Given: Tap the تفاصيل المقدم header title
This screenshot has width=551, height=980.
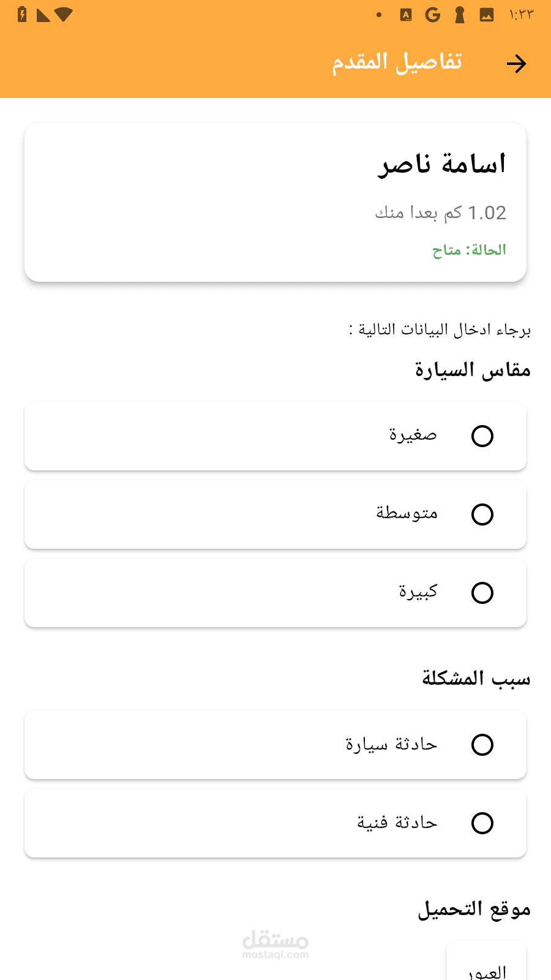Looking at the screenshot, I should [x=397, y=62].
